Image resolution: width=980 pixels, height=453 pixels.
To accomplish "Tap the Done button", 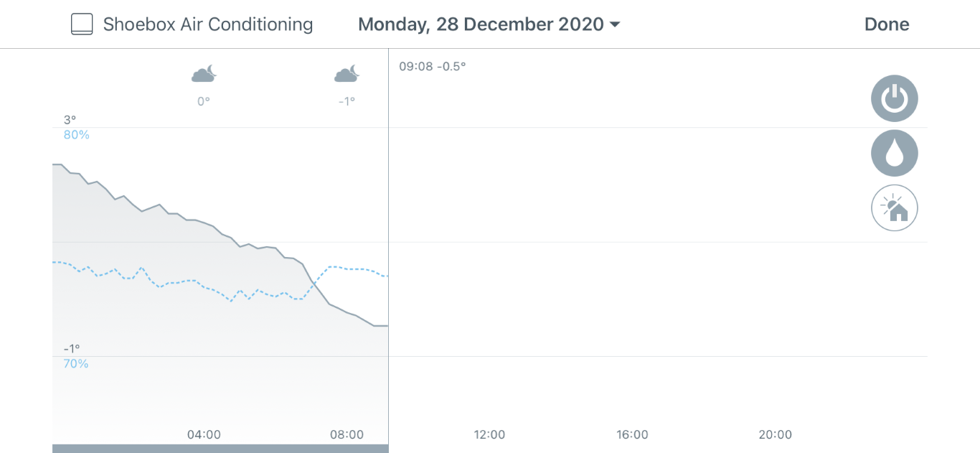I will [887, 24].
